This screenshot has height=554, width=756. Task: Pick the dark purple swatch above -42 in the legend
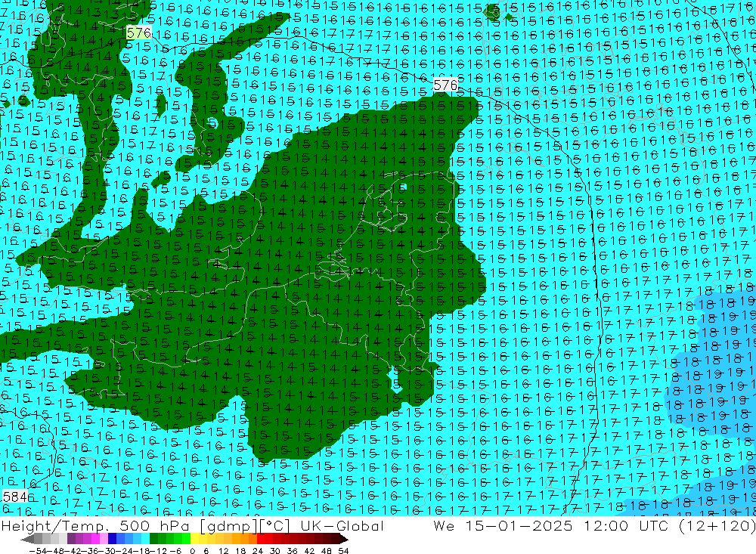(71, 539)
